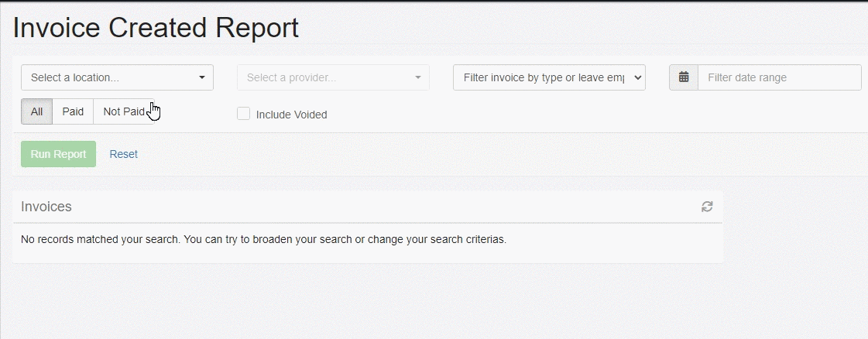Viewport: 868px width, 339px height.
Task: Click the Include Voided label text
Action: pyautogui.click(x=291, y=115)
